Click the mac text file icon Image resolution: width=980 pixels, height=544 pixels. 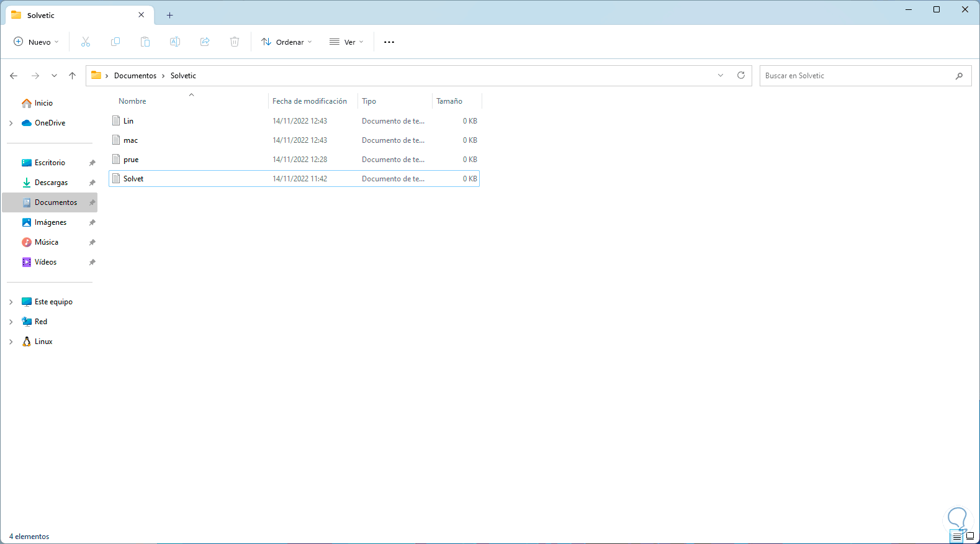pos(116,140)
